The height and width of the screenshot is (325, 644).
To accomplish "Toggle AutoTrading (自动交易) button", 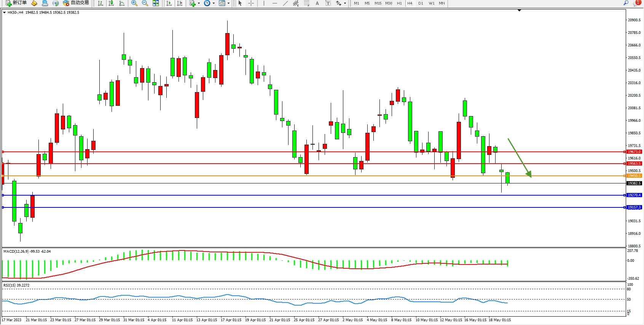I will click(x=76, y=3).
